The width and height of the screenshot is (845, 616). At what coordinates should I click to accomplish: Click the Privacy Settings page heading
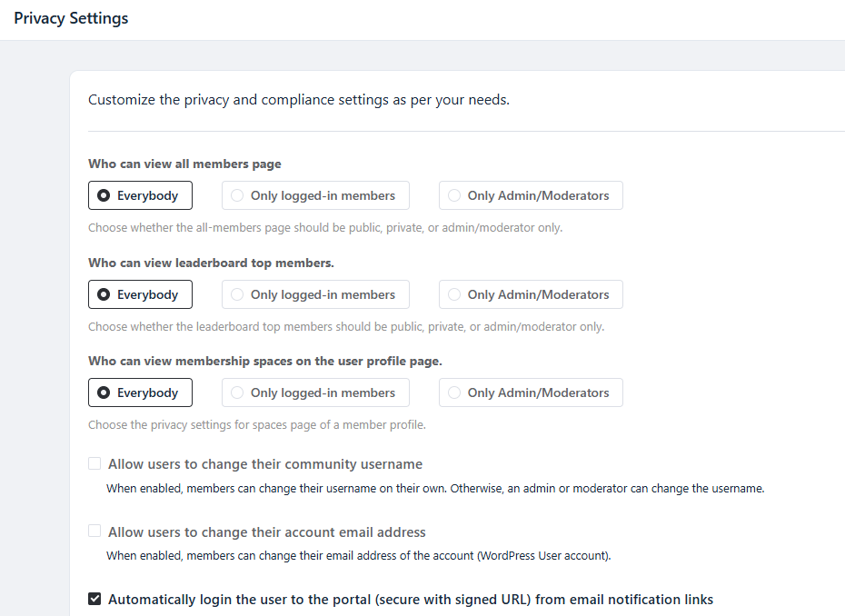[x=71, y=18]
